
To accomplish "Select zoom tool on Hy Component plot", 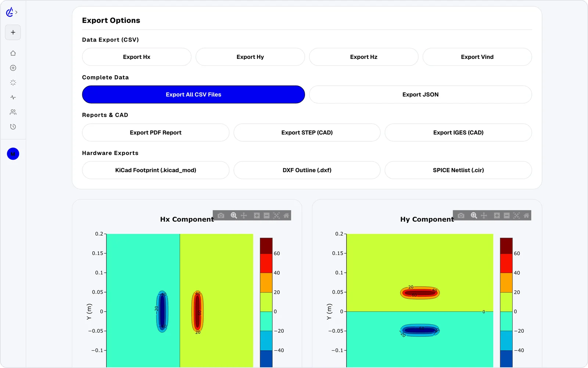I will coord(474,215).
